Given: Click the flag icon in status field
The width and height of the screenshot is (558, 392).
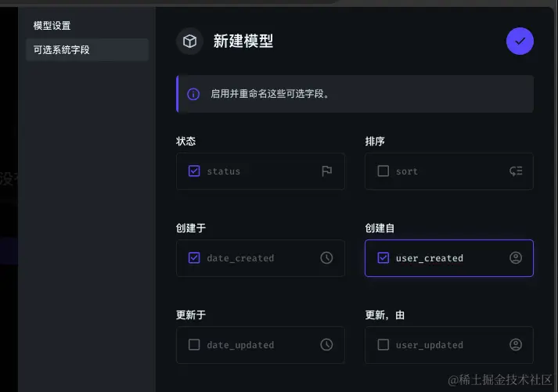Looking at the screenshot, I should pyautogui.click(x=326, y=171).
